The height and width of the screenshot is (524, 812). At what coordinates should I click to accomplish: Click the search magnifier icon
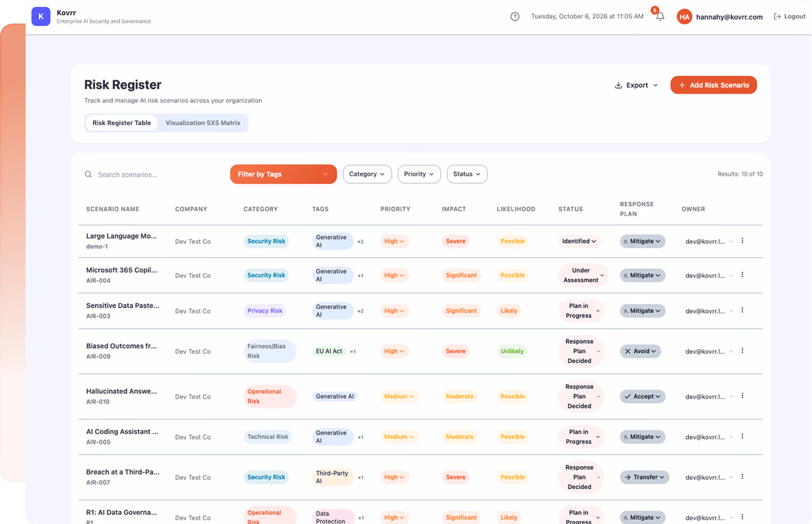88,174
